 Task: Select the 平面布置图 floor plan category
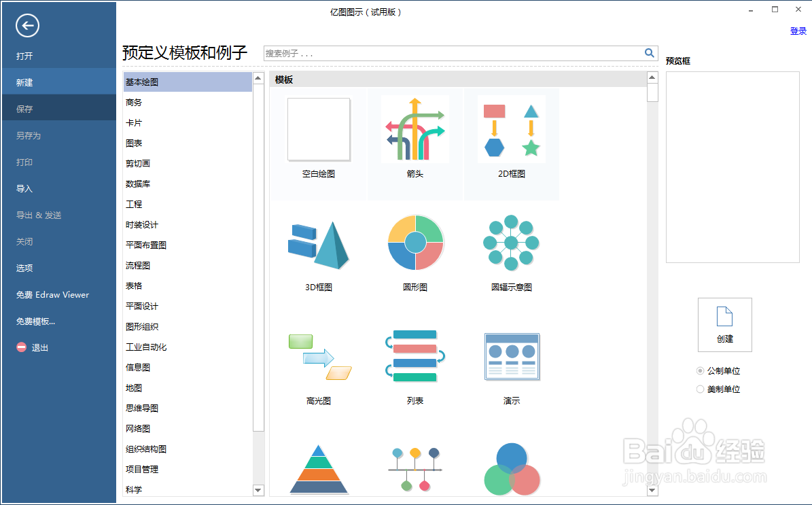(188, 245)
